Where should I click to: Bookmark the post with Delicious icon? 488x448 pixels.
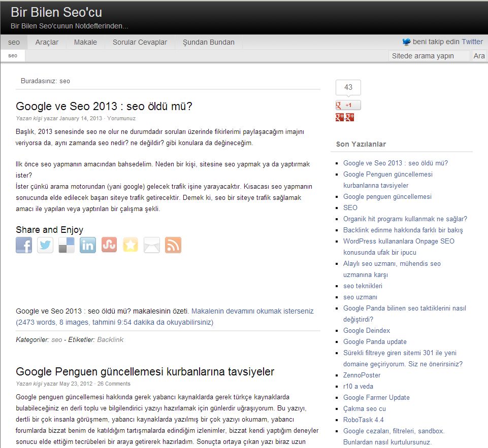click(x=67, y=245)
